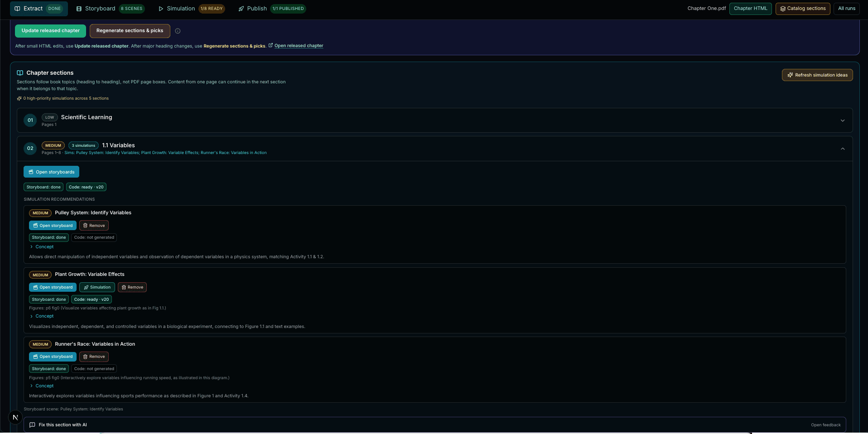Viewport: 868px width, 434px height.
Task: Click section number 02 badge
Action: pyautogui.click(x=30, y=149)
